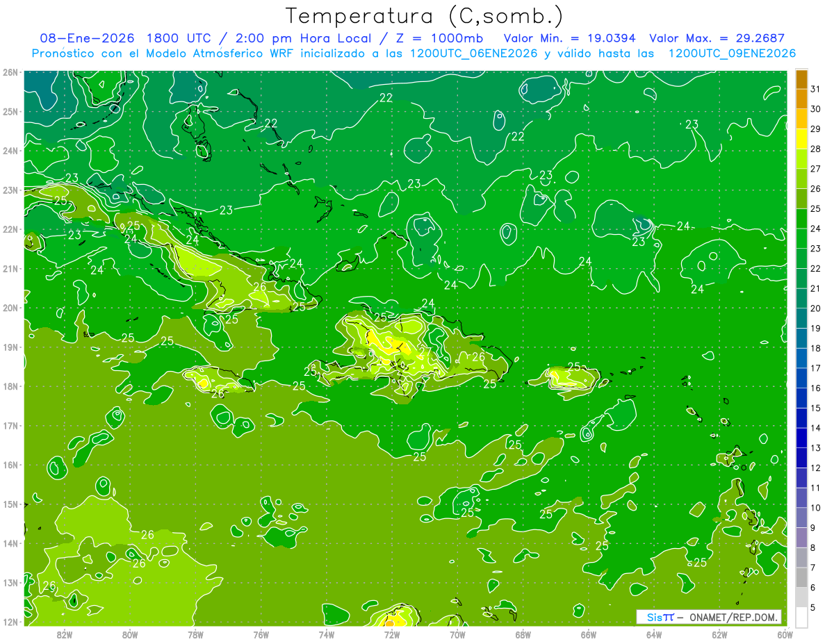Pick the blue color bar segment between 15 and 16

tap(801, 397)
